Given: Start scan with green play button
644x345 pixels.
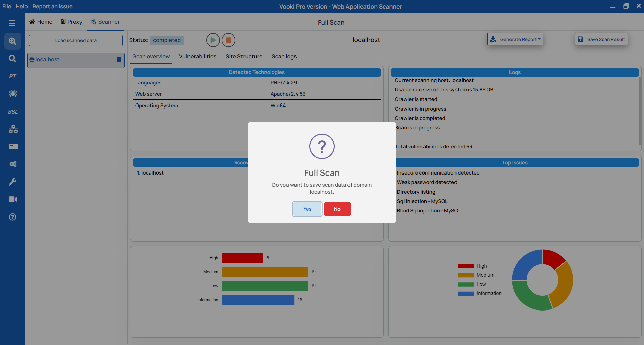Looking at the screenshot, I should [x=213, y=40].
